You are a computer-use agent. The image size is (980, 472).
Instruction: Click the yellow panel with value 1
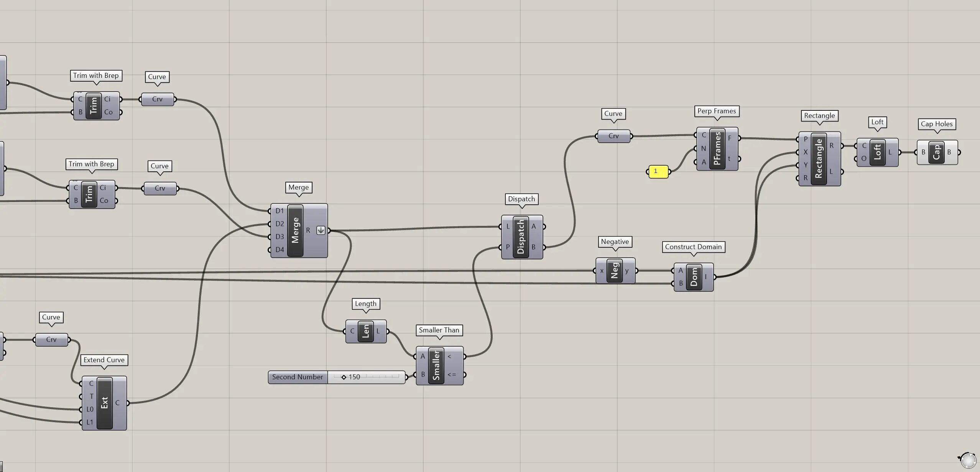coord(658,171)
